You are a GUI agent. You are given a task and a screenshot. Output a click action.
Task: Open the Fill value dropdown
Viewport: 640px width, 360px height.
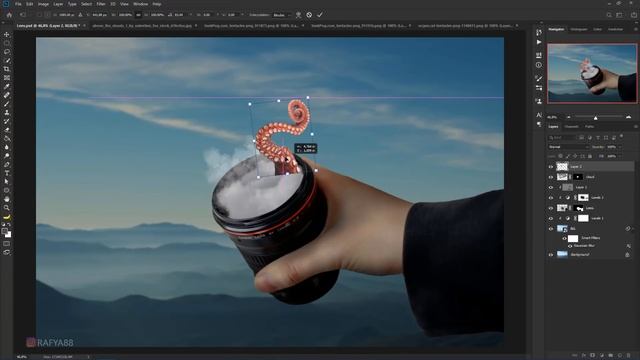620,156
